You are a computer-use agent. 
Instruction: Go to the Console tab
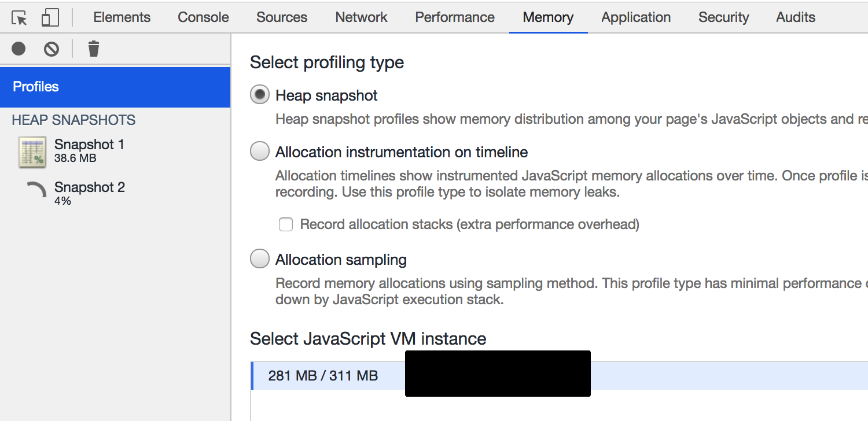point(203,17)
